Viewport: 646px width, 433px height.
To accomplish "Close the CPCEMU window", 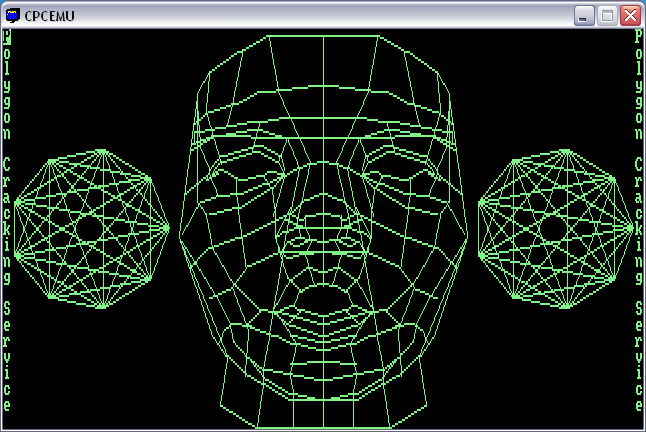I will tap(630, 16).
